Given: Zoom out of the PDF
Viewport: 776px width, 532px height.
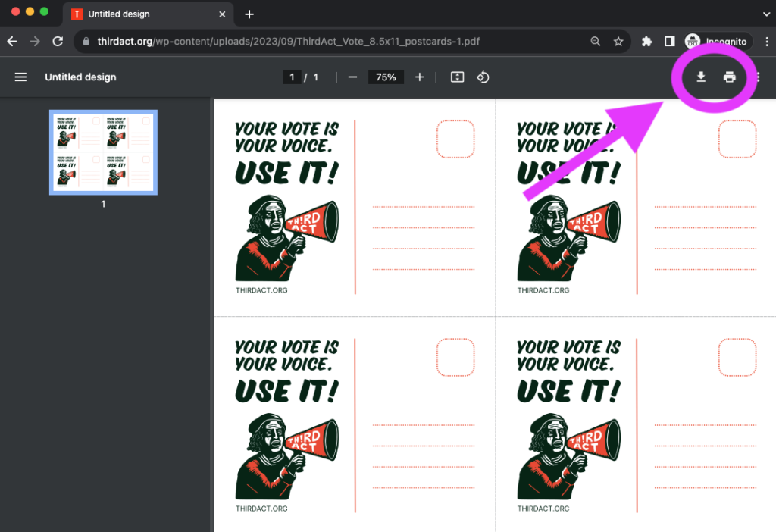Looking at the screenshot, I should [352, 77].
